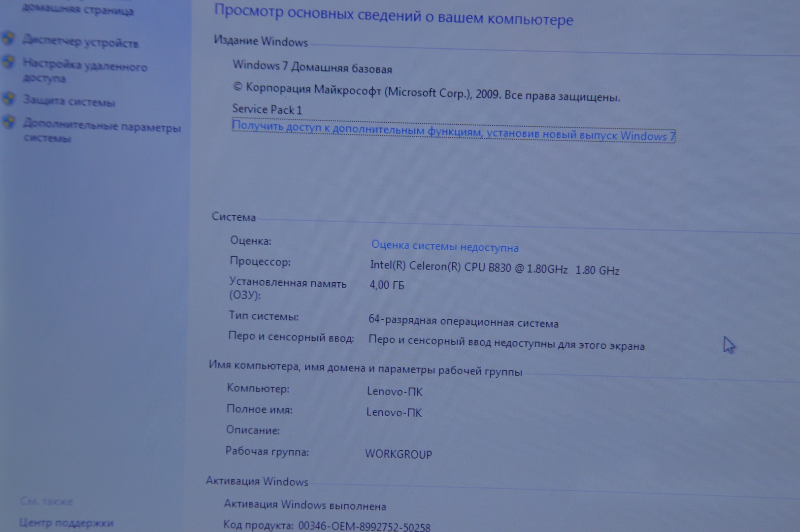Screen dimensions: 800x532
Task: Click the 64-разрядная операционная система text
Action: click(463, 322)
